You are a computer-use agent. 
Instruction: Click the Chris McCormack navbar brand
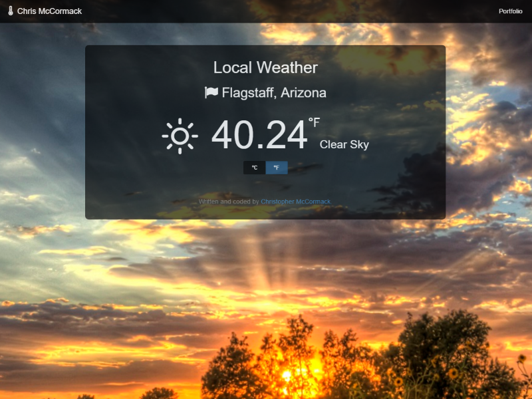click(x=49, y=11)
